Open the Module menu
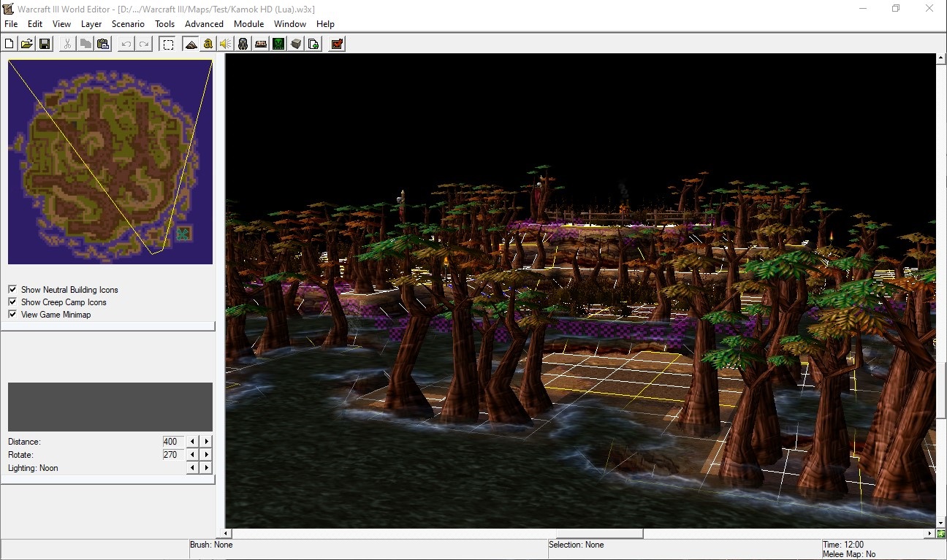The image size is (947, 560). pyautogui.click(x=248, y=24)
